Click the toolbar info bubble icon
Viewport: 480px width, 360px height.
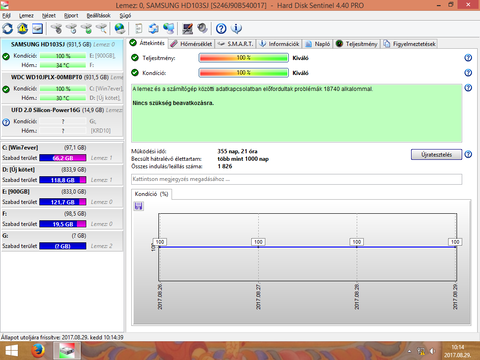236,29
